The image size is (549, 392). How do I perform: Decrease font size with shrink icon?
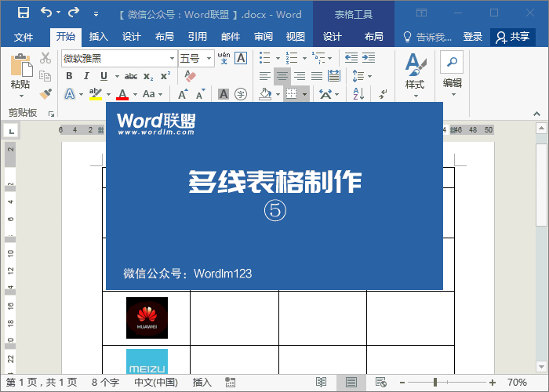click(200, 94)
